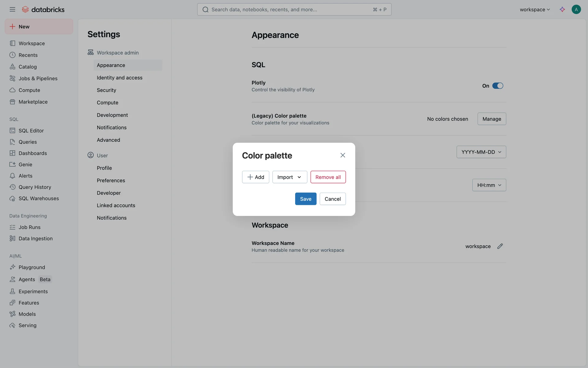Viewport: 588px width, 368px height.
Task: Click the user avatar icon
Action: coord(576,10)
